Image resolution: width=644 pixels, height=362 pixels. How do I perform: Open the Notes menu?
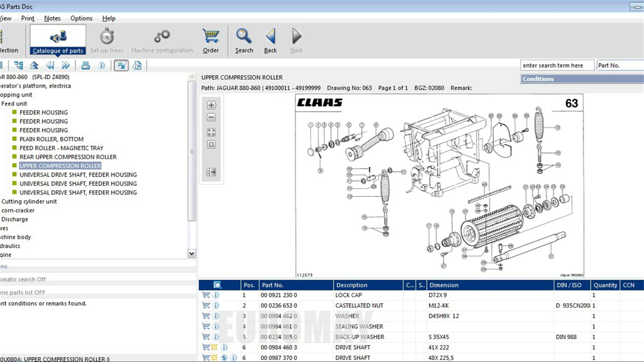coord(52,18)
